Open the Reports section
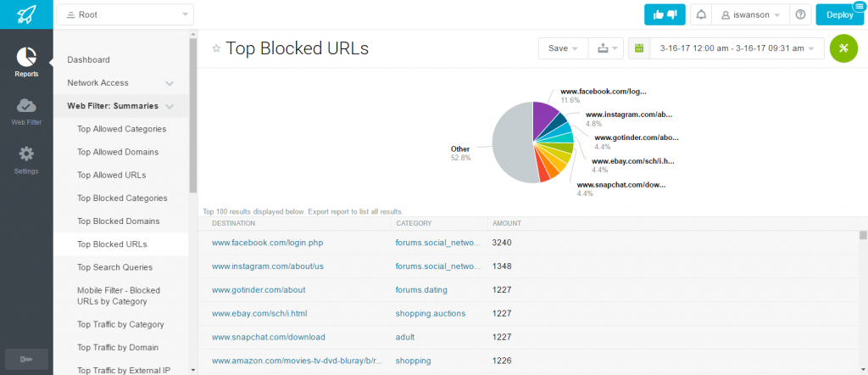This screenshot has width=868, height=375. (26, 62)
